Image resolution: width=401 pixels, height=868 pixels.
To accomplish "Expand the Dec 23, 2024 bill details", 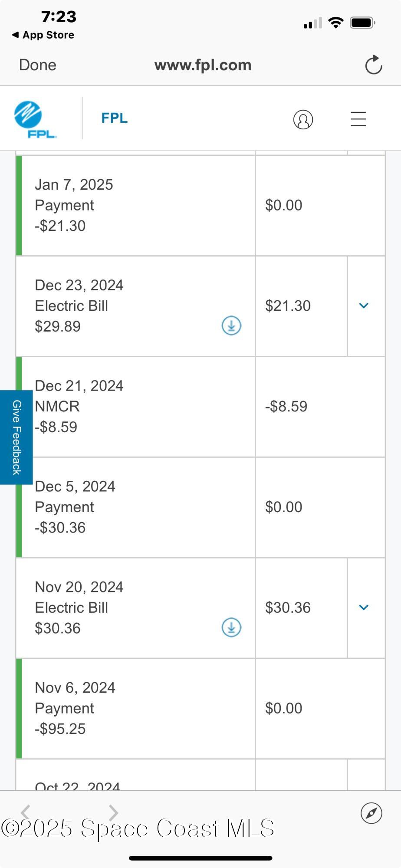I will tap(364, 306).
